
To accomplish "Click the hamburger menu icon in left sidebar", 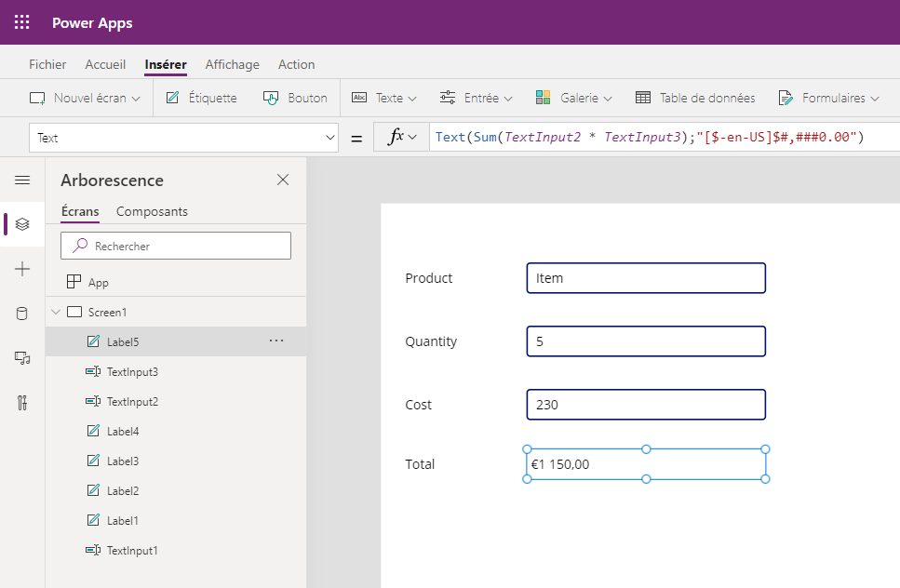I will coord(22,180).
